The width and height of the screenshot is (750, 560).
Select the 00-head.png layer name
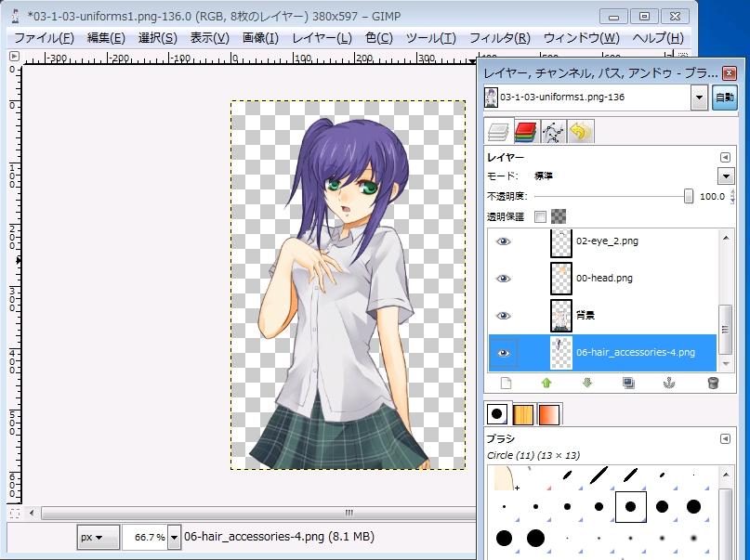(x=604, y=278)
